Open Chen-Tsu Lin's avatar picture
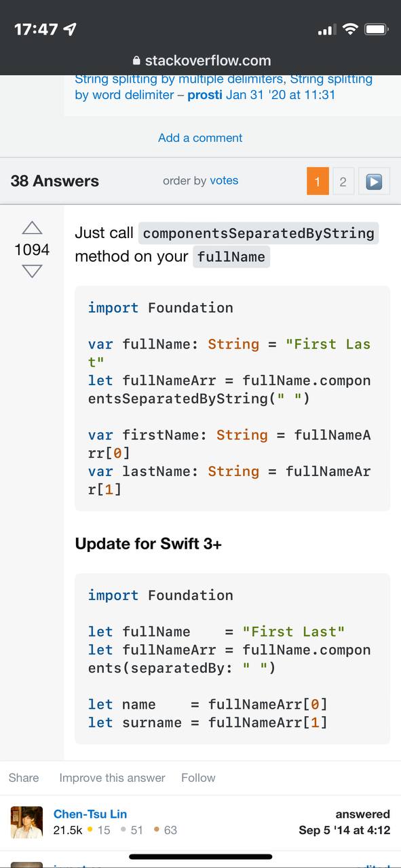Image resolution: width=401 pixels, height=868 pixels. click(x=27, y=822)
